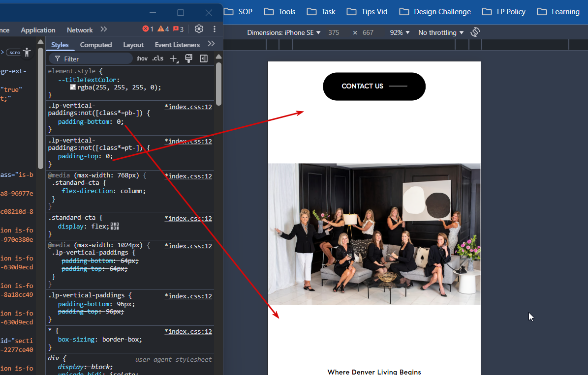
Task: Open the No throttling dropdown
Action: tap(441, 32)
